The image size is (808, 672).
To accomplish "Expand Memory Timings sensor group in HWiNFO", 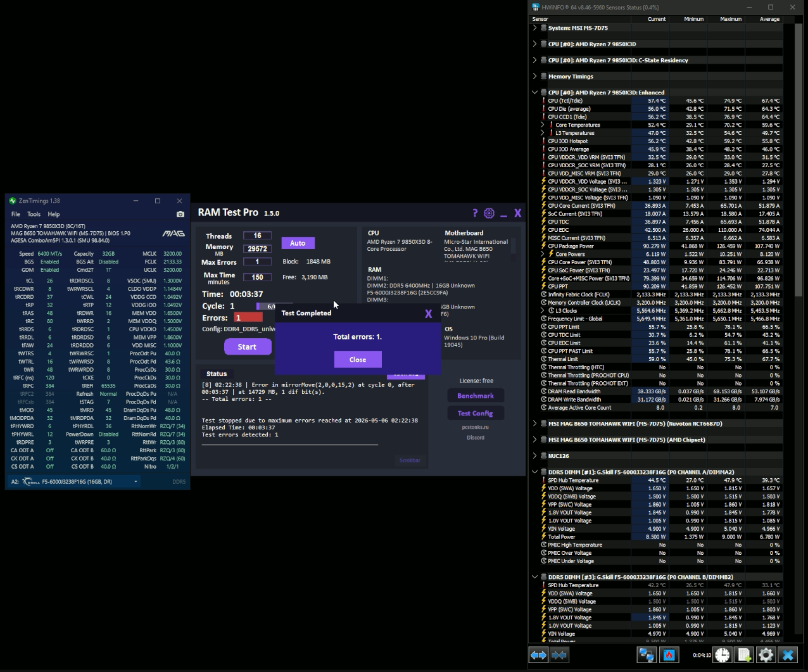I will click(x=535, y=76).
